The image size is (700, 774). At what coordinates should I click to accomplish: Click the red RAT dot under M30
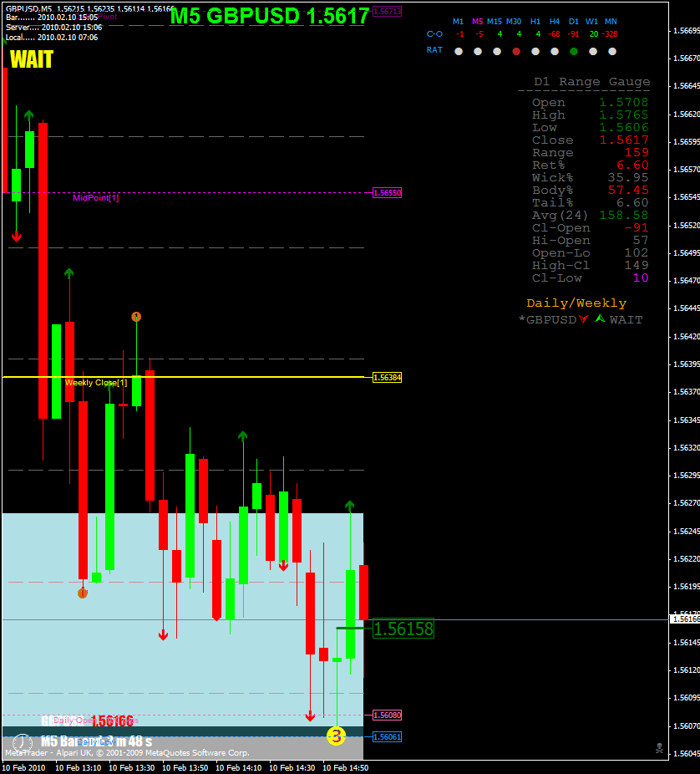point(516,51)
